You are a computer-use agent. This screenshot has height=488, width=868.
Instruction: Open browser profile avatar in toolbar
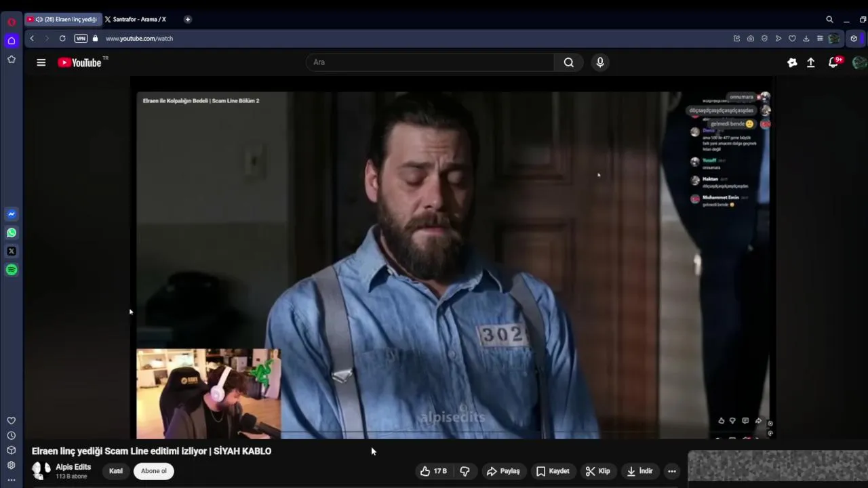(834, 39)
